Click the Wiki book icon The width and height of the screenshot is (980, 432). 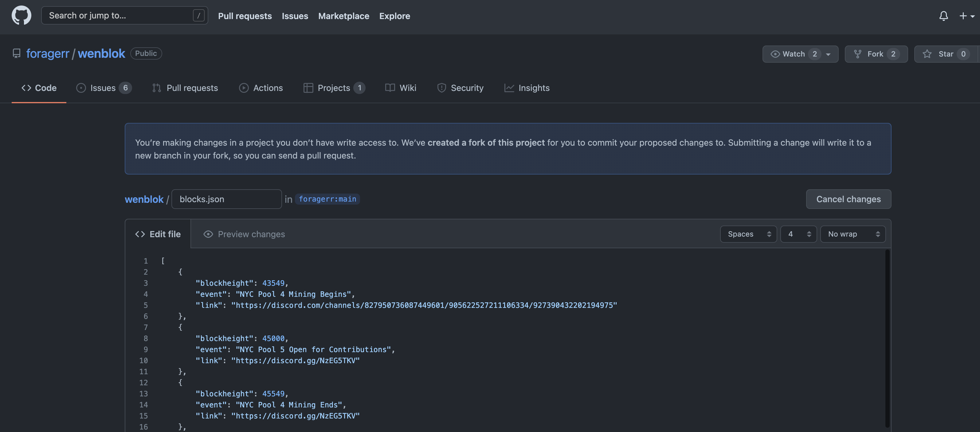click(390, 88)
